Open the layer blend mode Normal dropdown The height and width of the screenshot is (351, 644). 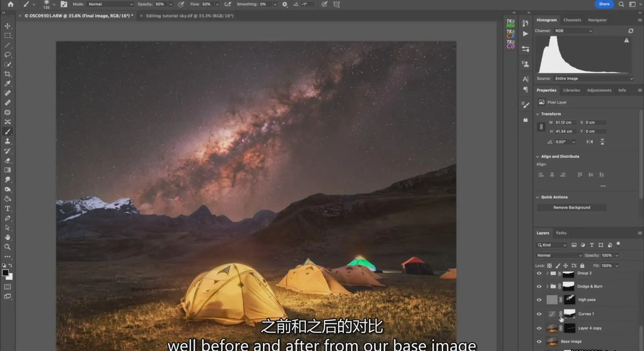coord(559,255)
